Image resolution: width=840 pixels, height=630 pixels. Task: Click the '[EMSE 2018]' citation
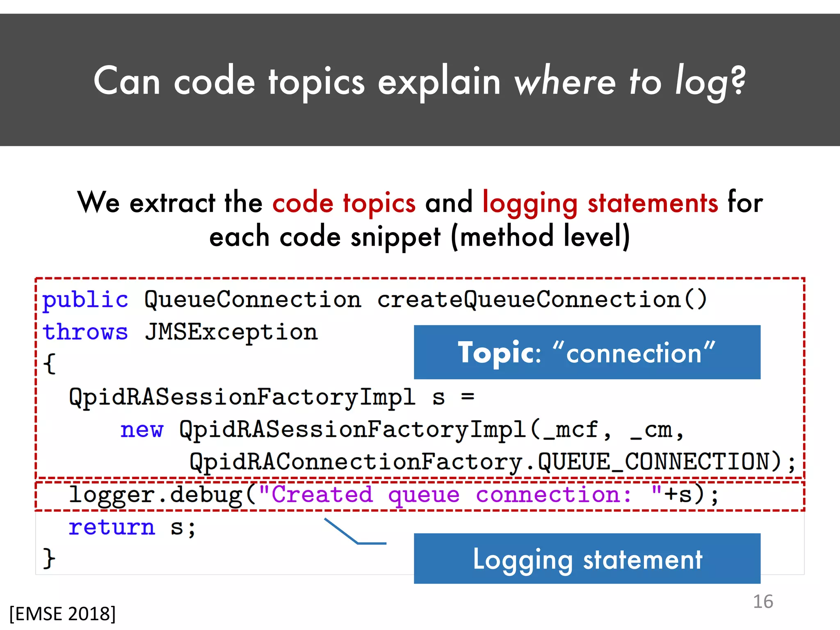pyautogui.click(x=63, y=614)
